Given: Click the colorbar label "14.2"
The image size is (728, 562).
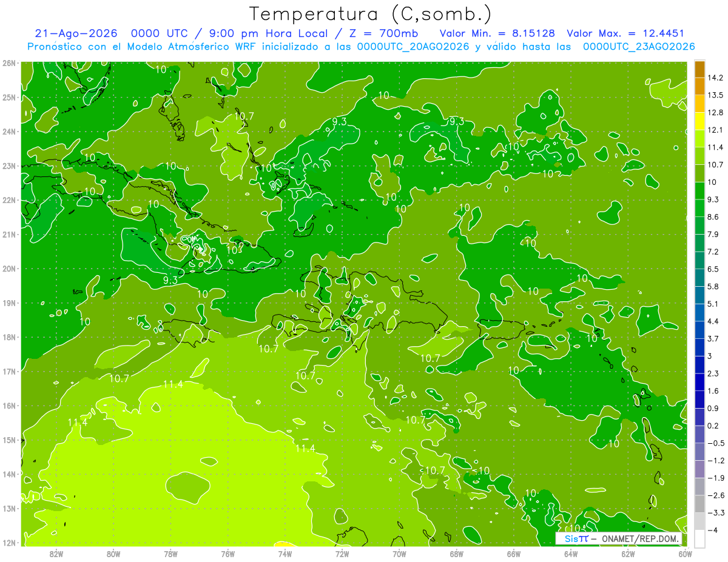Looking at the screenshot, I should (715, 78).
